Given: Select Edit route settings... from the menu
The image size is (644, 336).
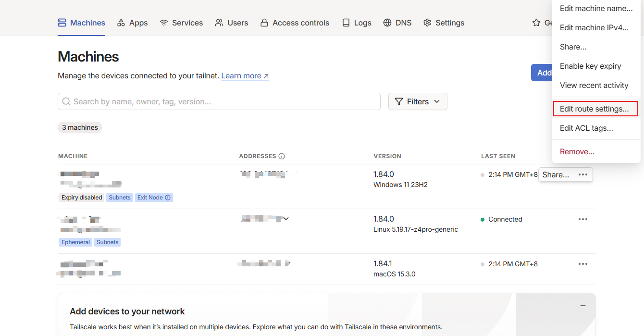Looking at the screenshot, I should (595, 109).
